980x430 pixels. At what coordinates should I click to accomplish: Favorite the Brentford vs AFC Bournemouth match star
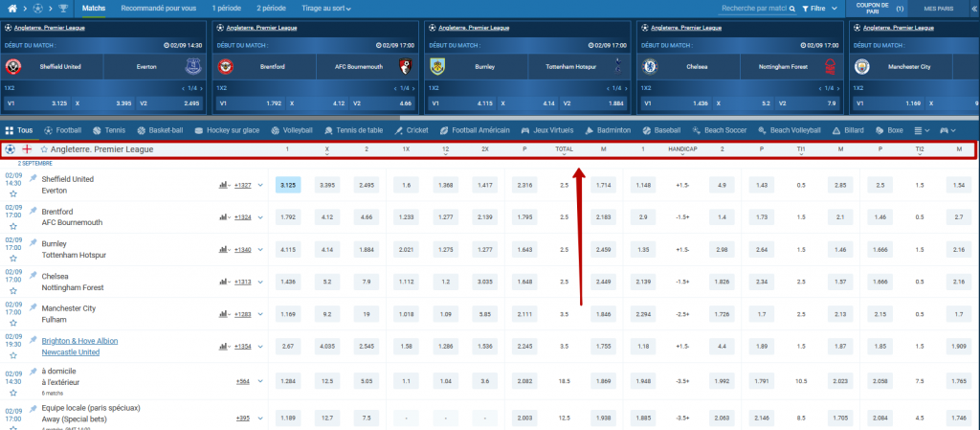[13, 226]
